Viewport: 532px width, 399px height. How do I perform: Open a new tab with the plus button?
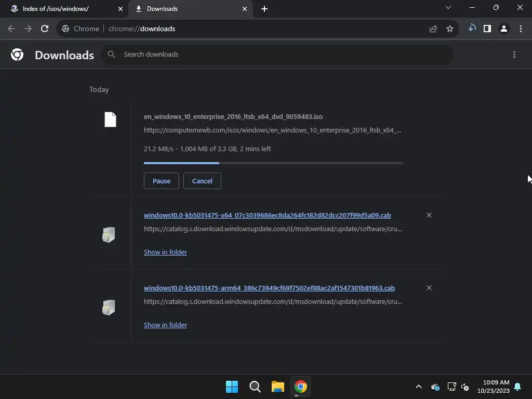click(x=264, y=9)
